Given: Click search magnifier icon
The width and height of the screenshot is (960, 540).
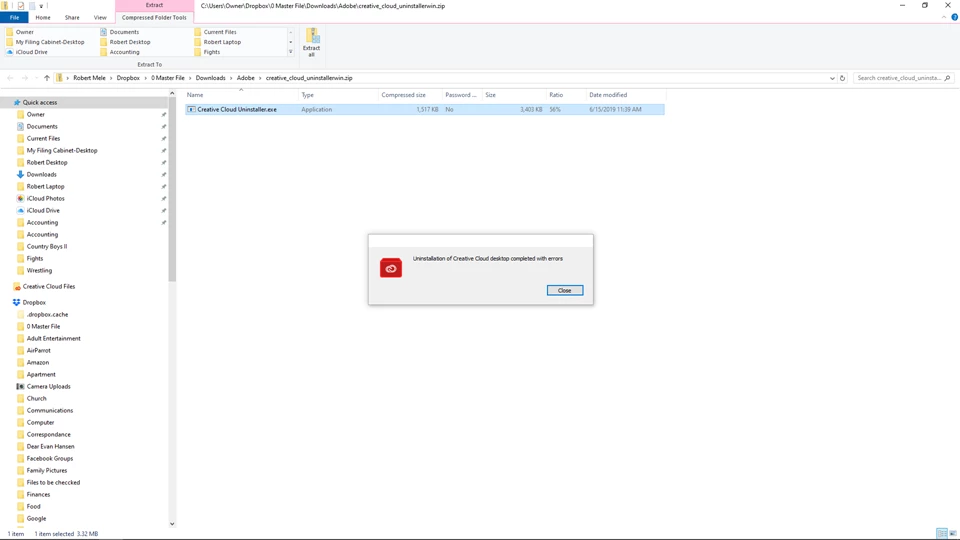Looking at the screenshot, I should click(x=947, y=78).
